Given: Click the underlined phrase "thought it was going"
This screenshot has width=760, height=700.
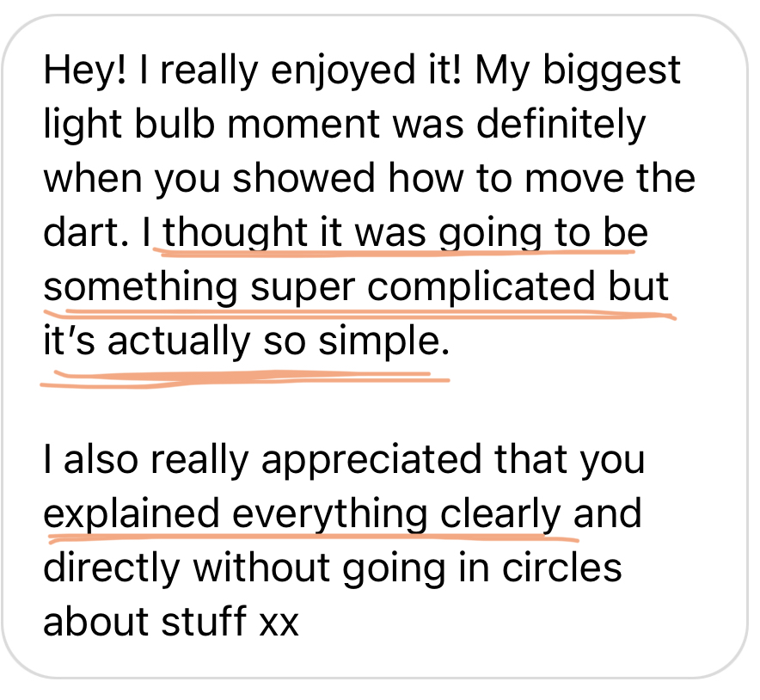Looking at the screenshot, I should click(352, 234).
